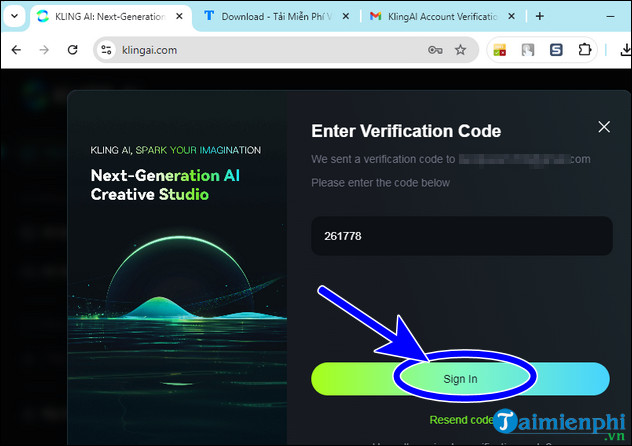Go back to the previous page

(17, 50)
